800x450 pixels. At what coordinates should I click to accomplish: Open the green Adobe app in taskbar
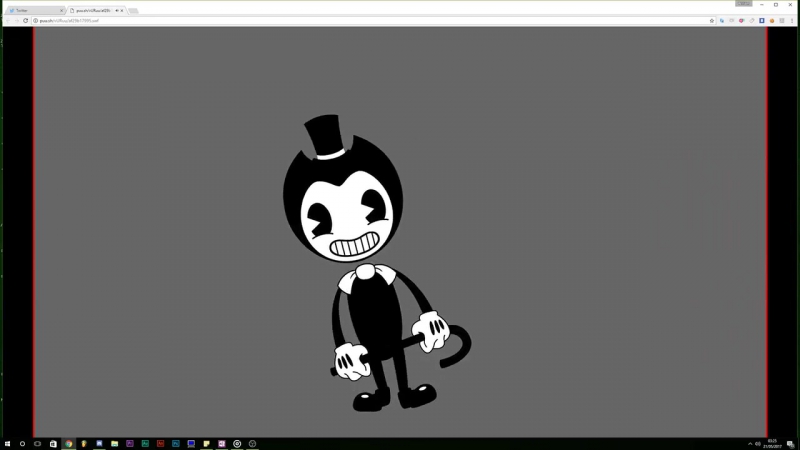(x=145, y=444)
